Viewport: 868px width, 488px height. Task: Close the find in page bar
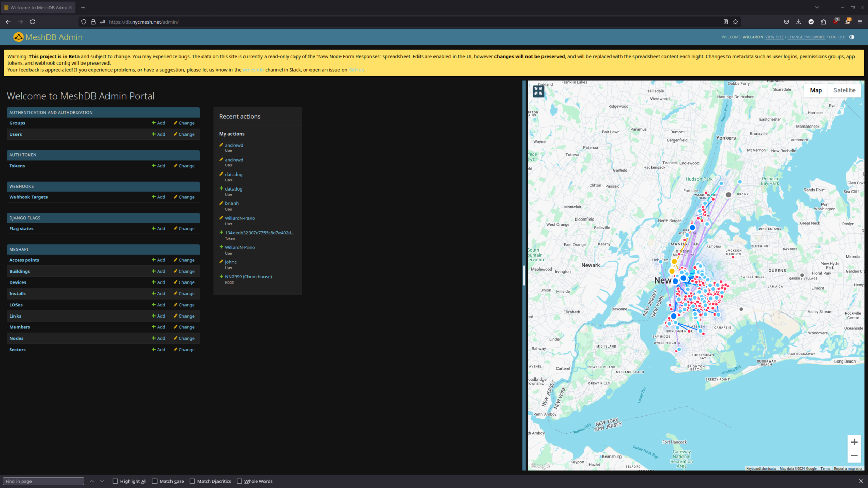861,481
